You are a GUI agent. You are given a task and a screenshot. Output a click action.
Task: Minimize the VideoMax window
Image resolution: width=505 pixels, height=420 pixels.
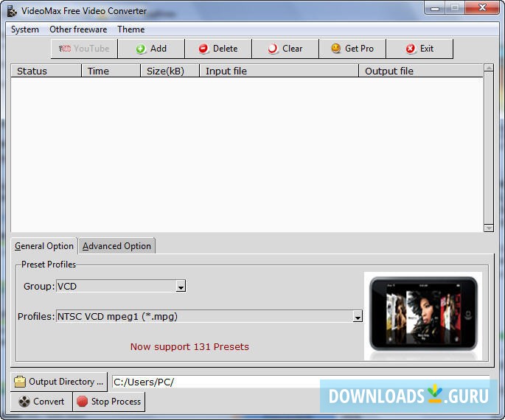point(435,7)
